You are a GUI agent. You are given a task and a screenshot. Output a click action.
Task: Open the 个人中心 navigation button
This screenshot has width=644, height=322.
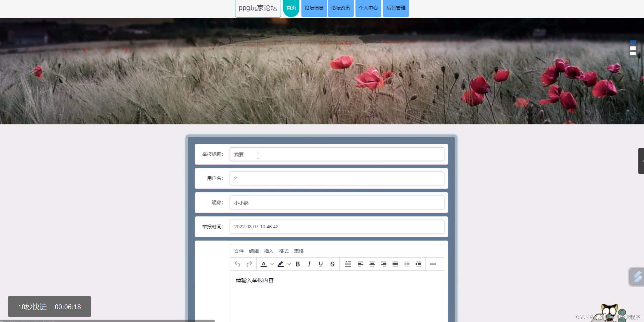tap(368, 8)
